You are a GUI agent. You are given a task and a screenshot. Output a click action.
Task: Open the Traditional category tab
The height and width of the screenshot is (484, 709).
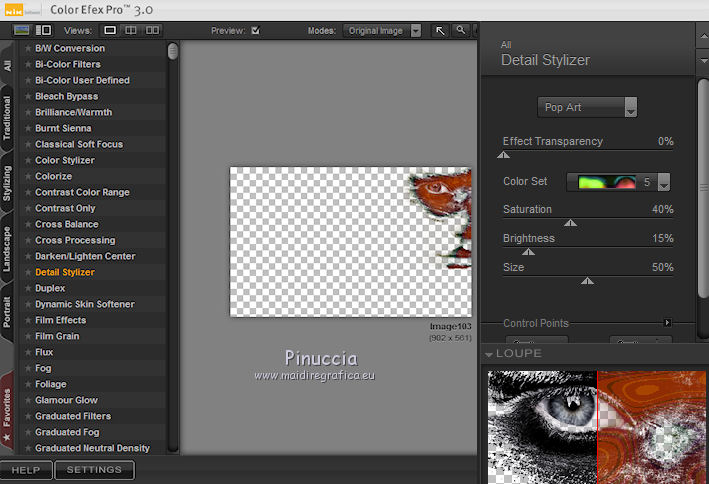(7, 118)
